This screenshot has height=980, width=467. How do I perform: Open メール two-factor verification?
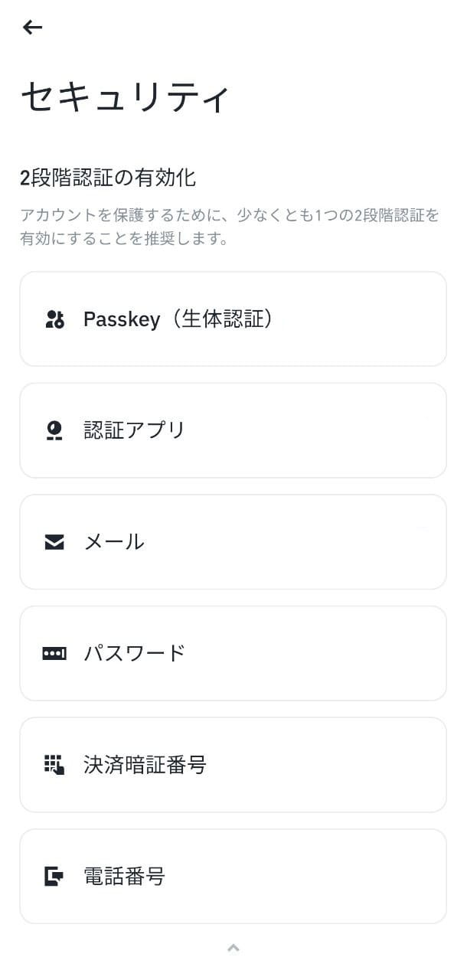coord(233,541)
